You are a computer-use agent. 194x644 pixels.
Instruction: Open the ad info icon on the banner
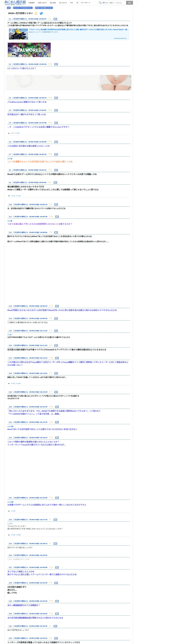(130, 76)
